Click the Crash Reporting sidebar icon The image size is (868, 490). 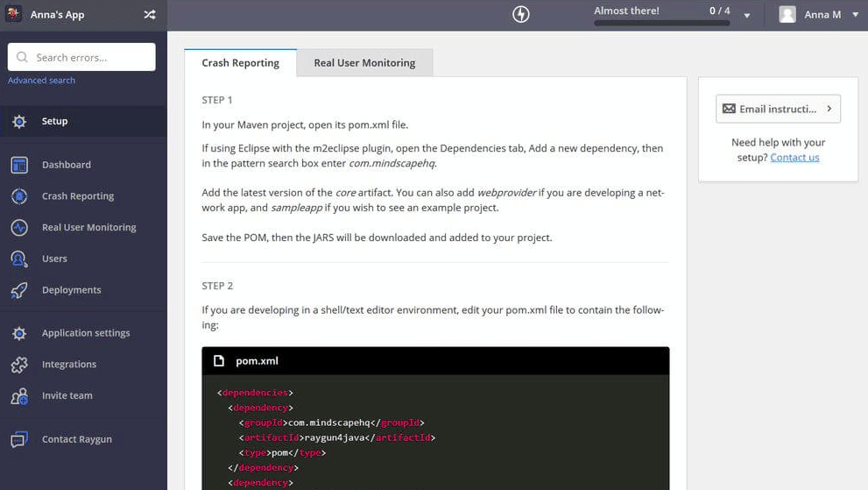(19, 196)
